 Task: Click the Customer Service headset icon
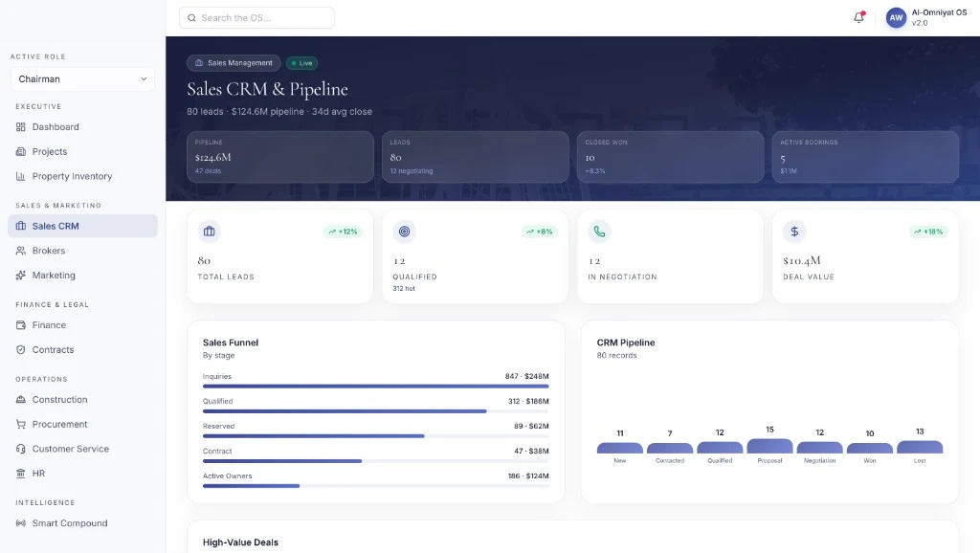click(21, 449)
